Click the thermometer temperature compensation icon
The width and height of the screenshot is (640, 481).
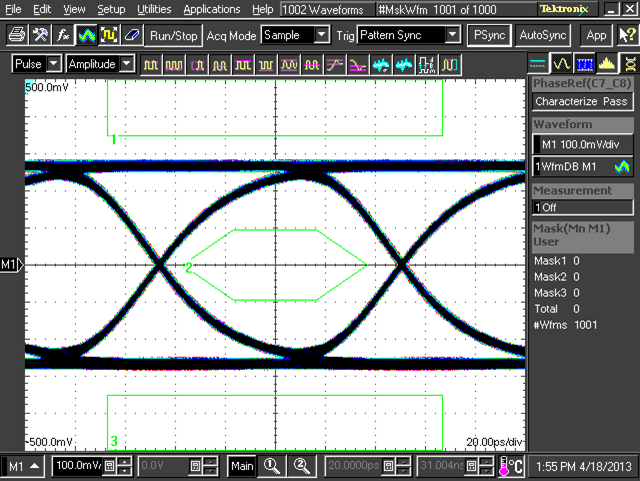click(511, 466)
